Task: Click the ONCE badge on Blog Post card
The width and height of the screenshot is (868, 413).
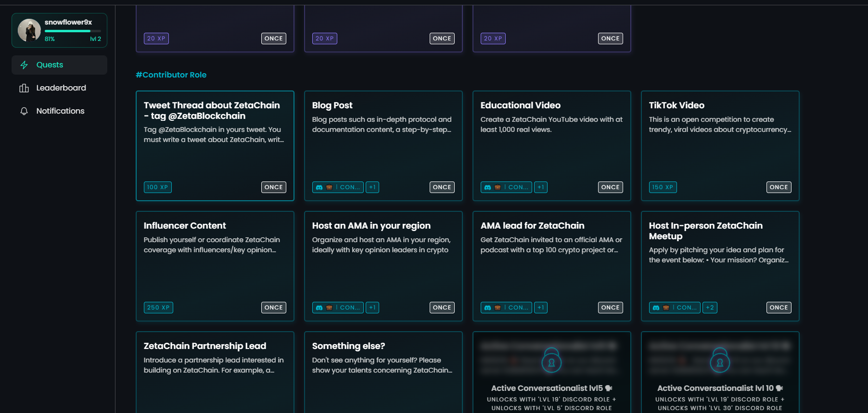Action: 442,187
